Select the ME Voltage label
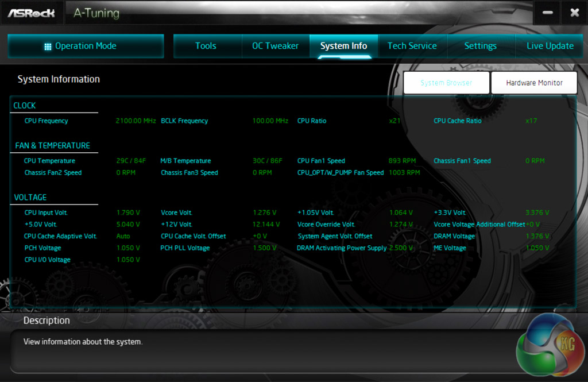This screenshot has width=588, height=382. pos(450,248)
